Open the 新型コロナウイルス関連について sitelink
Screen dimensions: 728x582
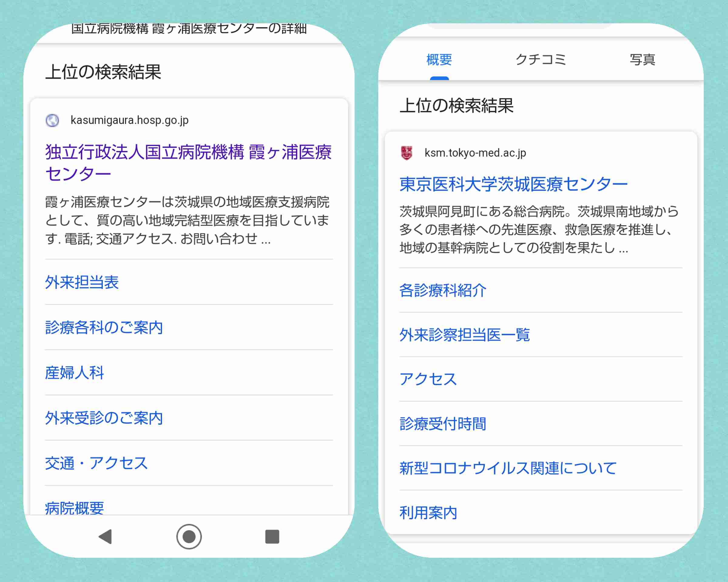click(x=508, y=468)
